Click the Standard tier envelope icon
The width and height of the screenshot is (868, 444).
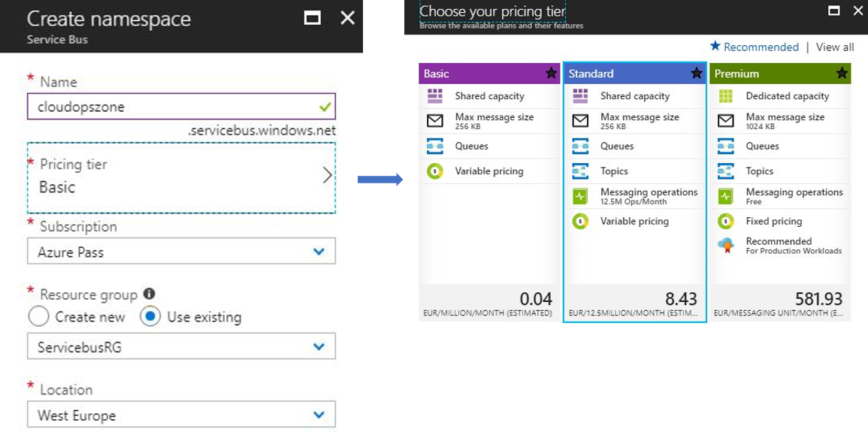pyautogui.click(x=580, y=121)
